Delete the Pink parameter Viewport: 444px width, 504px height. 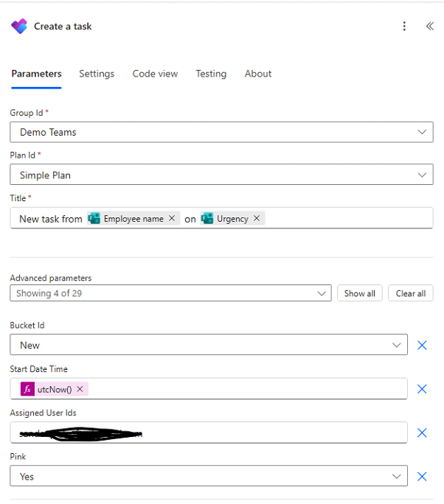coord(422,477)
